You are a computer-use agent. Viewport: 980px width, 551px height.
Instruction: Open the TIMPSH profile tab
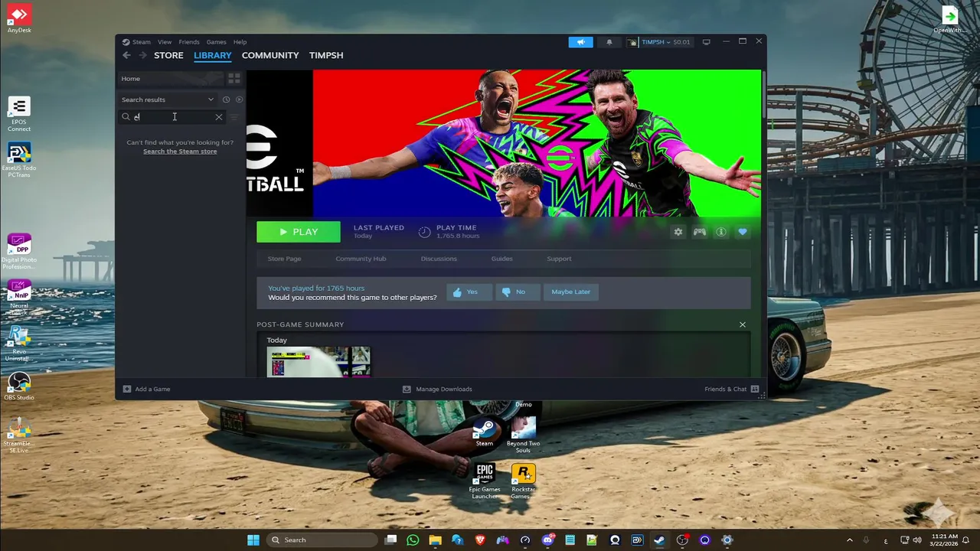pyautogui.click(x=326, y=55)
